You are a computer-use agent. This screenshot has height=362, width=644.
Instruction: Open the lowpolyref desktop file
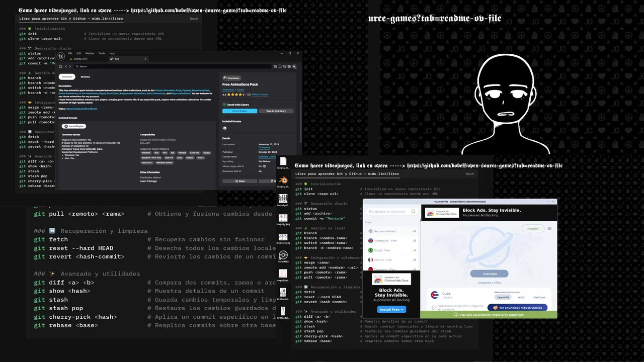pyautogui.click(x=283, y=199)
